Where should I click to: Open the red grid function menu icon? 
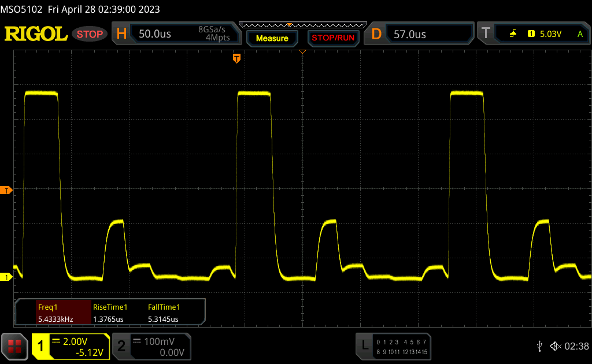coord(14,346)
